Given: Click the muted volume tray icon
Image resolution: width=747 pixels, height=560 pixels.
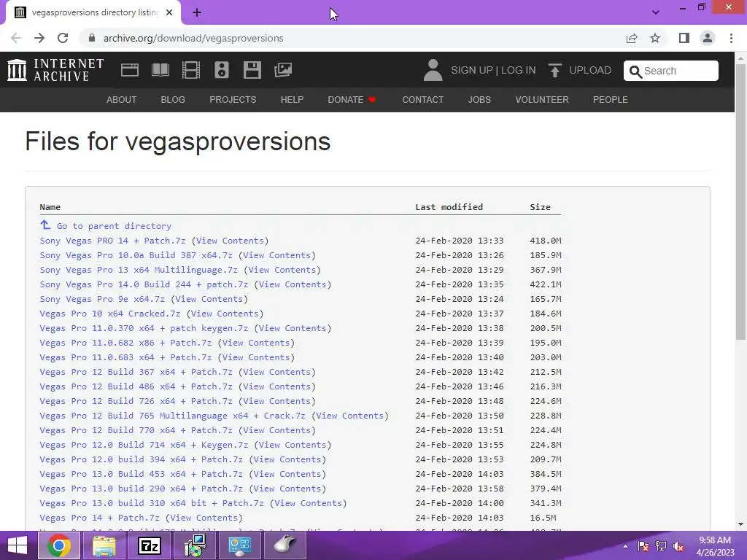Looking at the screenshot, I should tap(678, 546).
